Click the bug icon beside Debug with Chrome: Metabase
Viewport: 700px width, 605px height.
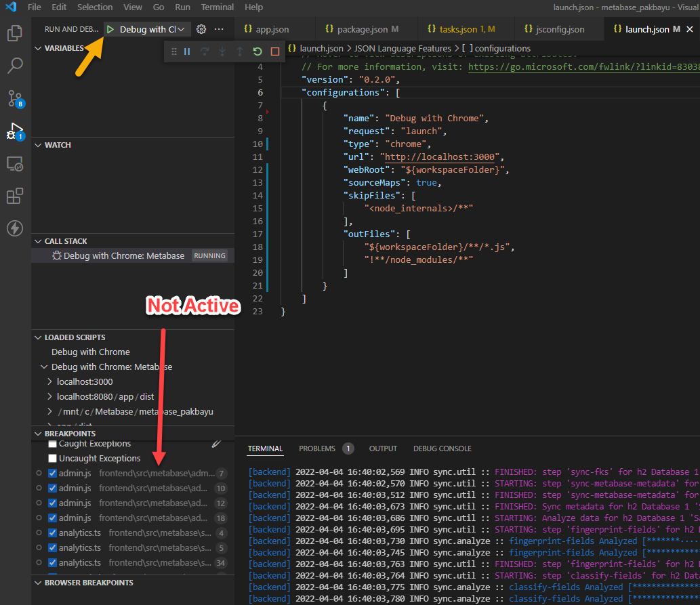(57, 256)
